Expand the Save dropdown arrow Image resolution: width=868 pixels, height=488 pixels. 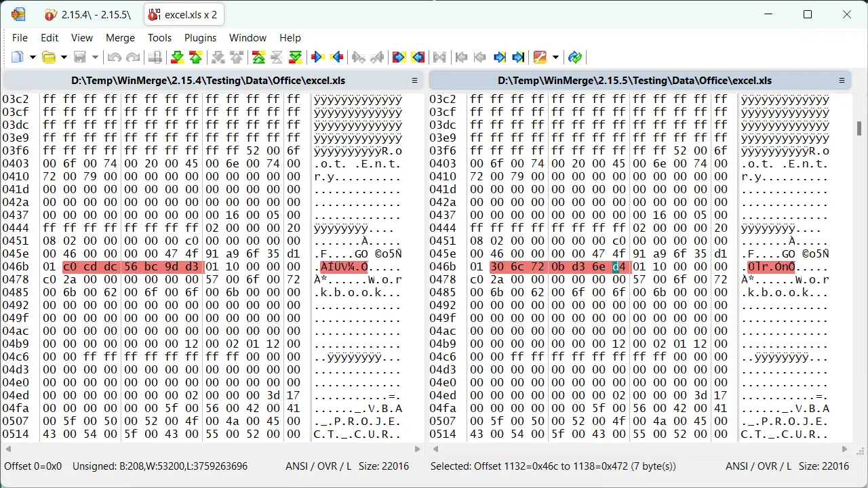pos(95,58)
